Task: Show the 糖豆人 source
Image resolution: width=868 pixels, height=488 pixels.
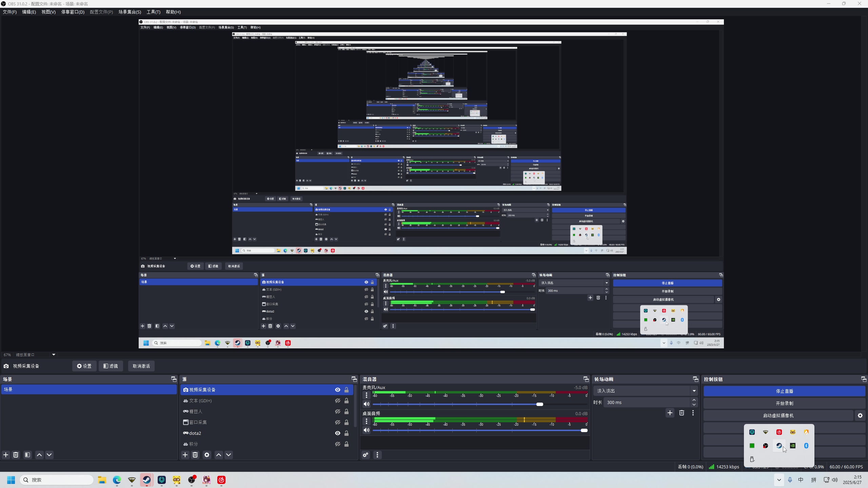Action: pos(338,411)
